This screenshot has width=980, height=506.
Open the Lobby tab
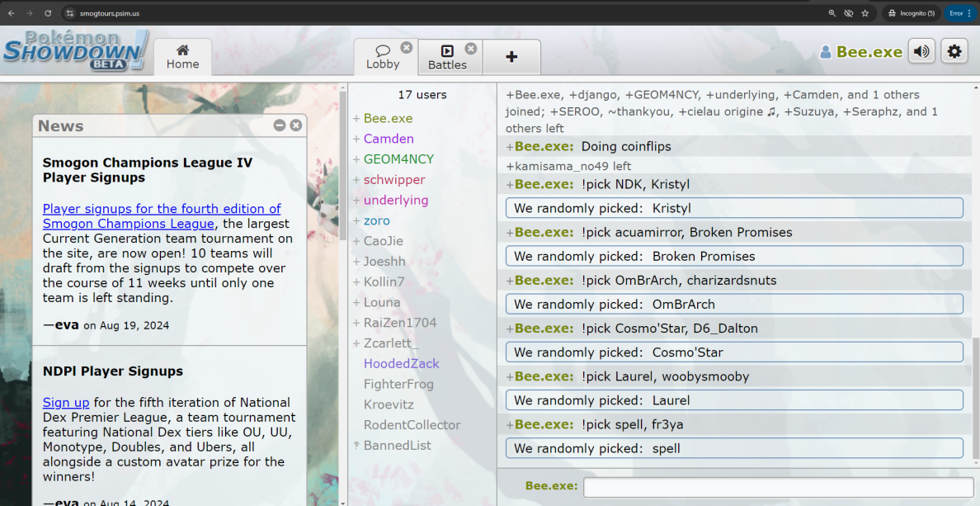tap(382, 57)
